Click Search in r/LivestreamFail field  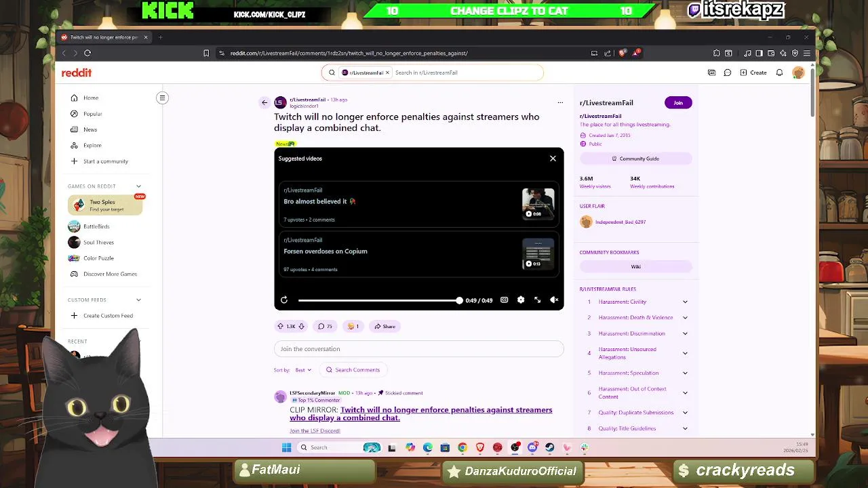coord(467,73)
